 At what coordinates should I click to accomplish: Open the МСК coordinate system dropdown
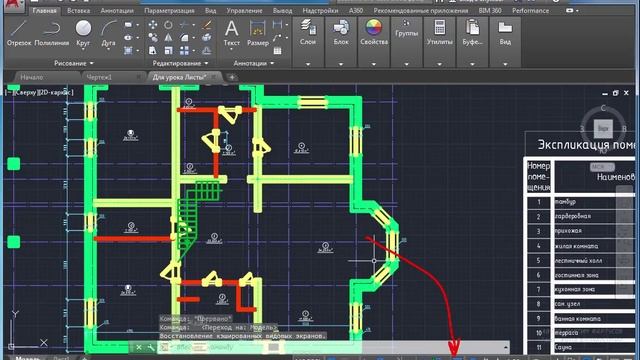point(602,167)
